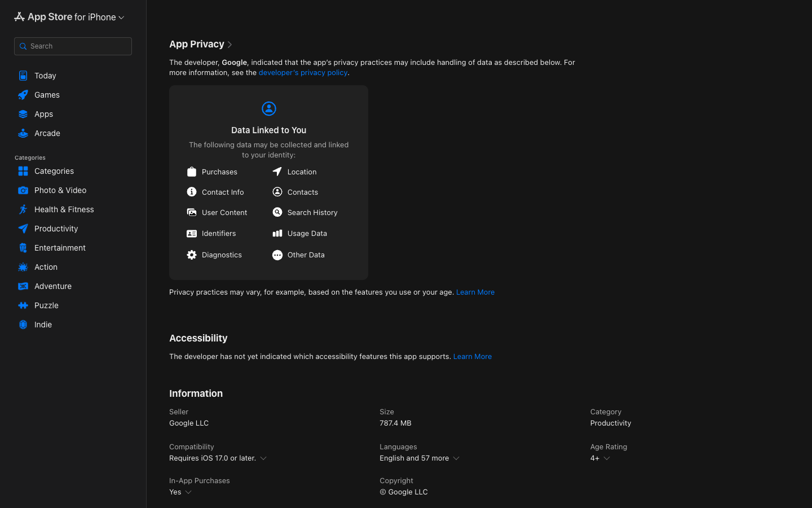Expand the In-App Purchases Yes chevron
This screenshot has height=508, width=812.
[x=188, y=492]
